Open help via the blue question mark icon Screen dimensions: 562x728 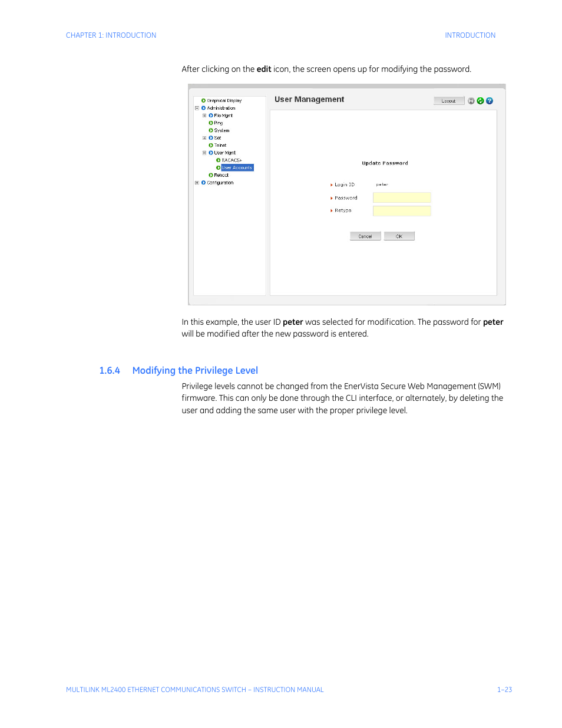[x=490, y=101]
